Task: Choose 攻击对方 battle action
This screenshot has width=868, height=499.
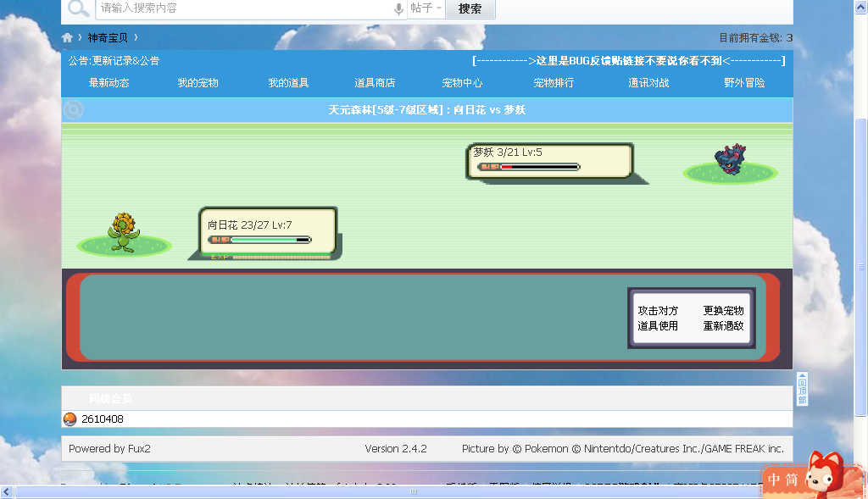Action: pos(658,311)
